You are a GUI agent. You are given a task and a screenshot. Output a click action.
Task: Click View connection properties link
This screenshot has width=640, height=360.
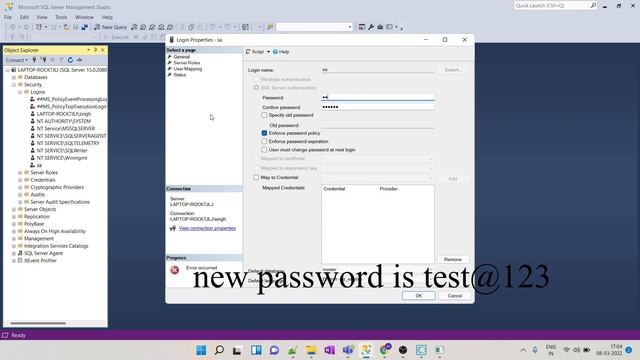tap(207, 228)
